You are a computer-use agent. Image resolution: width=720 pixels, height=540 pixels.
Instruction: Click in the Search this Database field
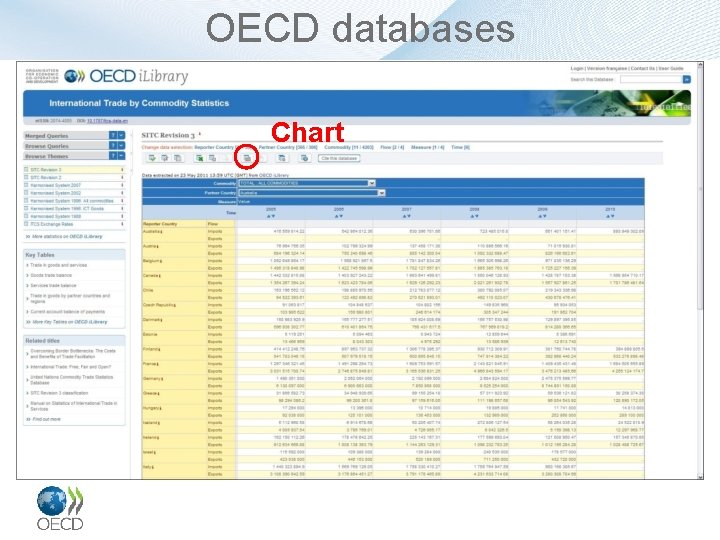click(651, 79)
